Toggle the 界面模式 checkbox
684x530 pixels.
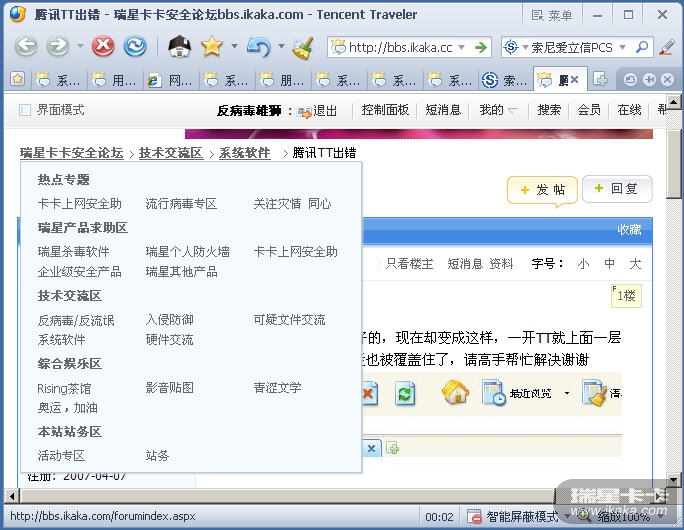(25, 110)
